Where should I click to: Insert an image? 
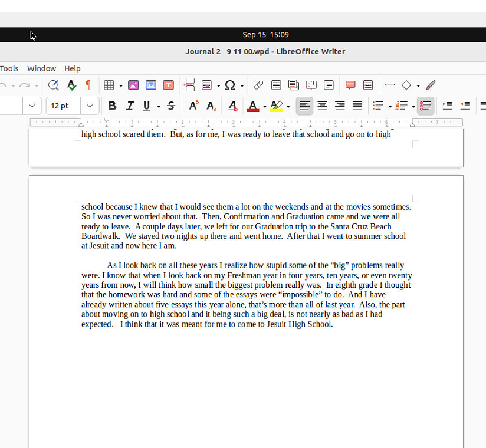click(x=133, y=85)
